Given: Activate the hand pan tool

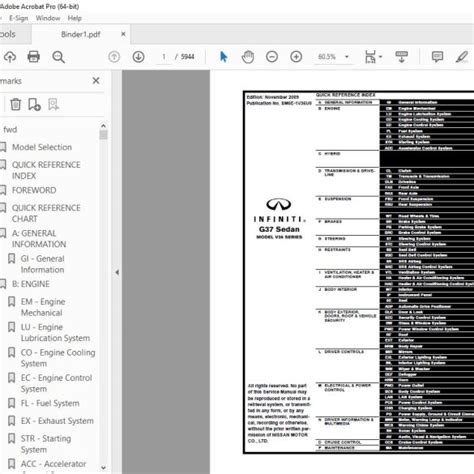Looking at the screenshot, I should (248, 57).
